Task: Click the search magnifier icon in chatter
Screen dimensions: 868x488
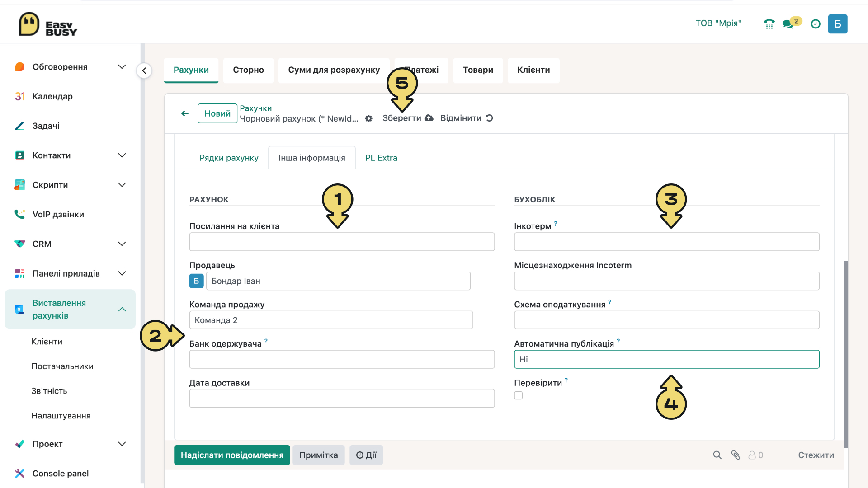Action: (x=717, y=455)
